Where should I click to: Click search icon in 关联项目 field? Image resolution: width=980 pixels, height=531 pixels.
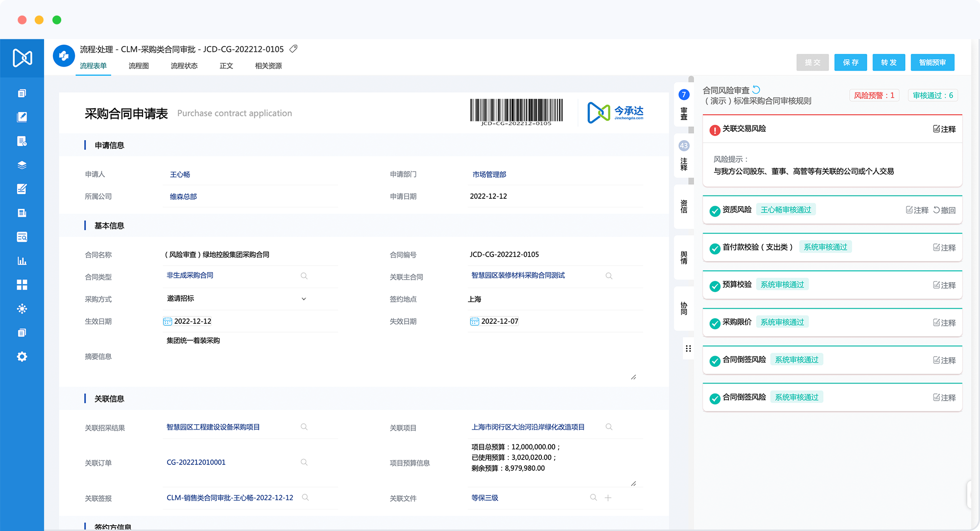tap(609, 427)
